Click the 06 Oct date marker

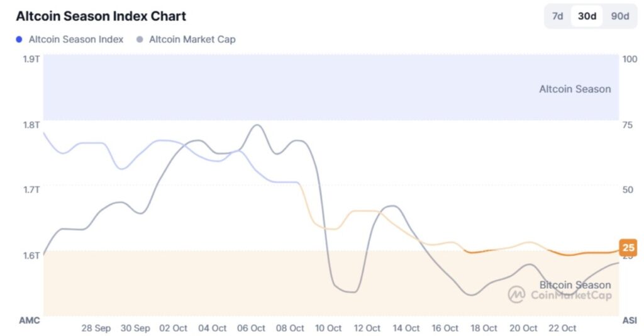[251, 328]
